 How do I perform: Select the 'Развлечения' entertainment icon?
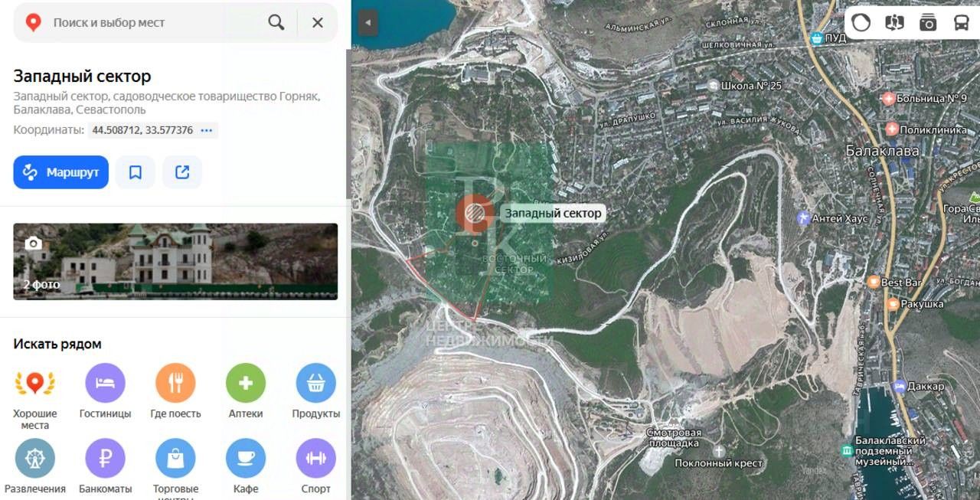click(35, 458)
